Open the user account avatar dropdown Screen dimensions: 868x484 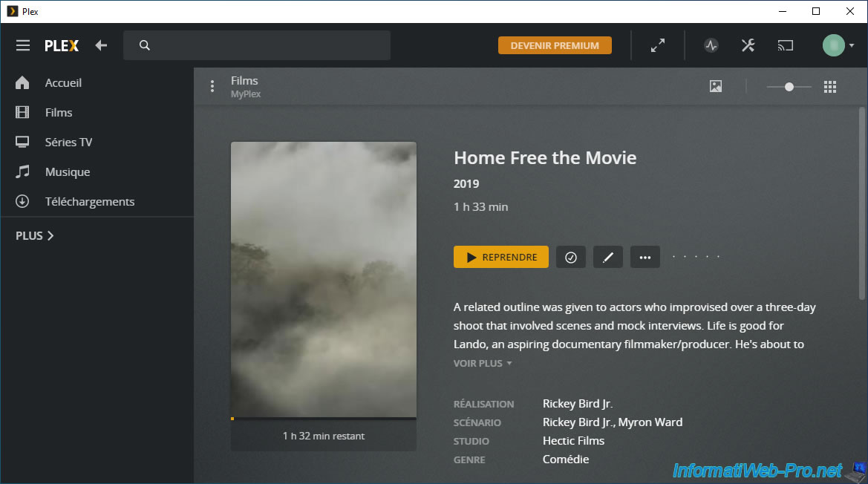(x=839, y=45)
